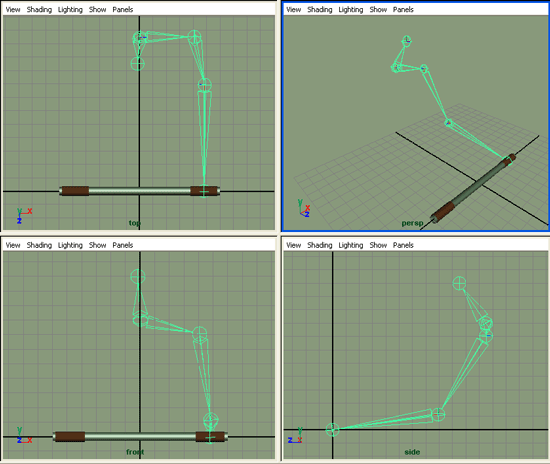Open Lighting menu in top viewport
Image resolution: width=550 pixels, height=464 pixels.
pos(70,10)
